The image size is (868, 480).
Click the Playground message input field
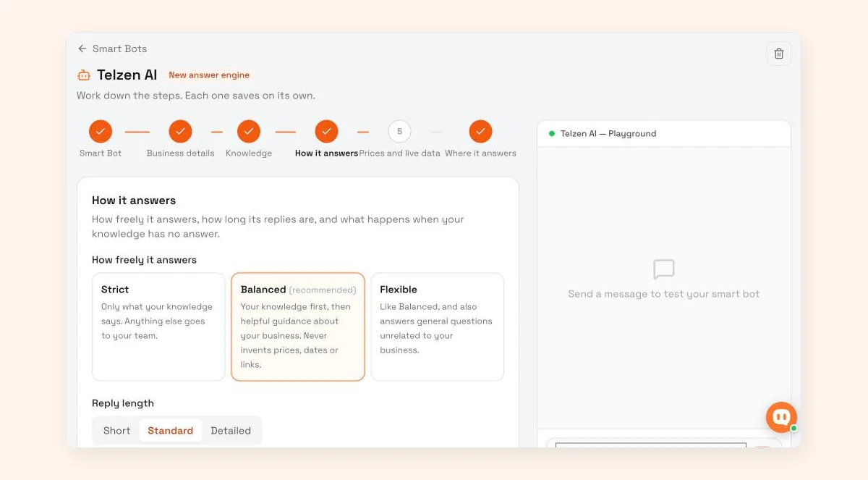[651, 445]
